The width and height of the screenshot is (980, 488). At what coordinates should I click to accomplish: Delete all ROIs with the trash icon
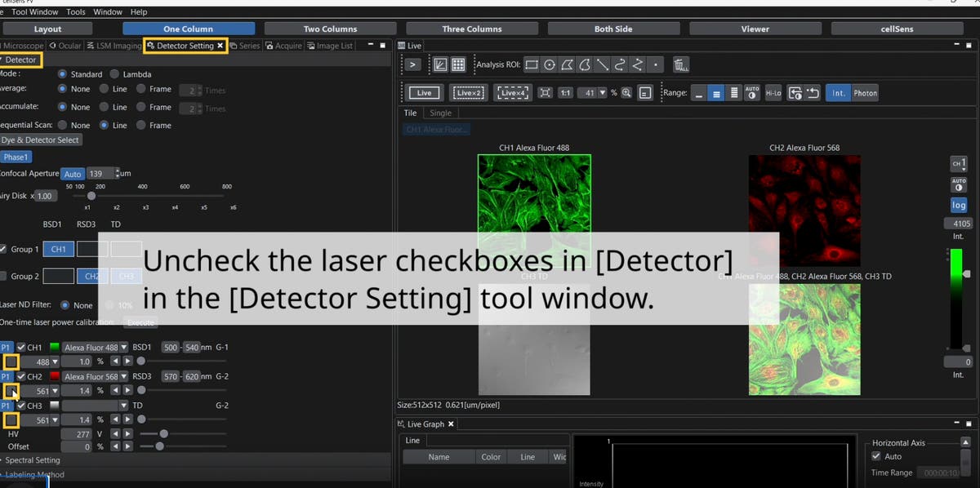click(680, 65)
